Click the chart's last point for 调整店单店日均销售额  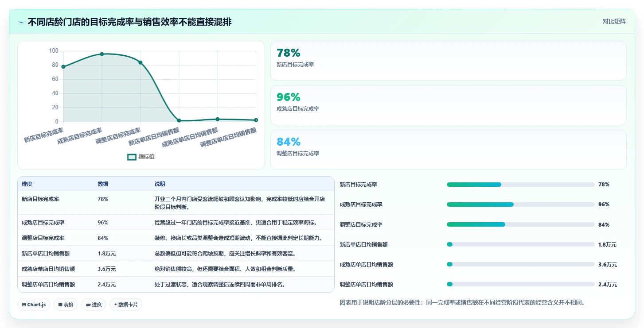pyautogui.click(x=256, y=120)
